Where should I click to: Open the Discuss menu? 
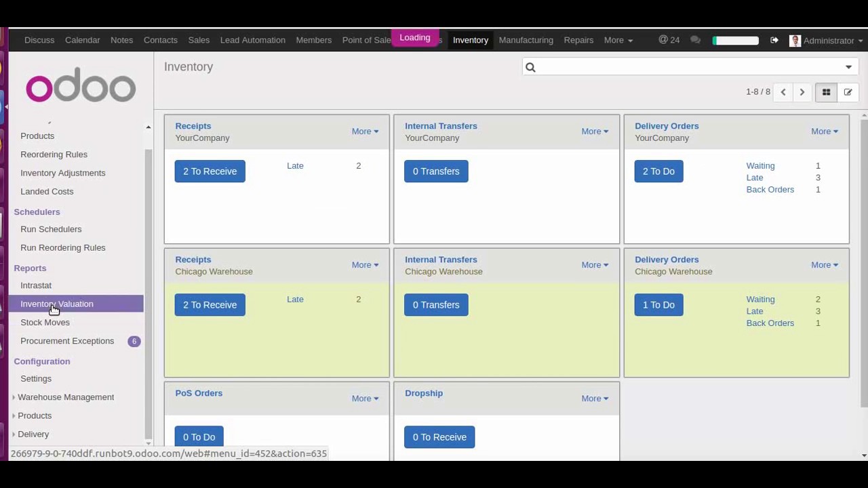pos(39,40)
